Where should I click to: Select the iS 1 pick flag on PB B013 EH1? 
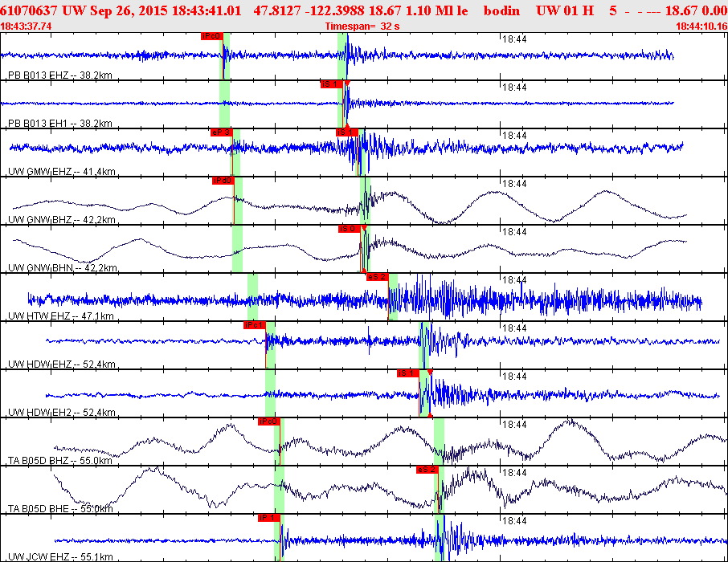pos(332,84)
